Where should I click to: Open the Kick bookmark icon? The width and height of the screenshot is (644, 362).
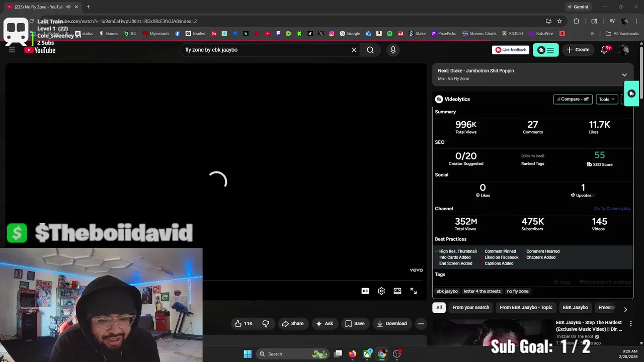(299, 34)
